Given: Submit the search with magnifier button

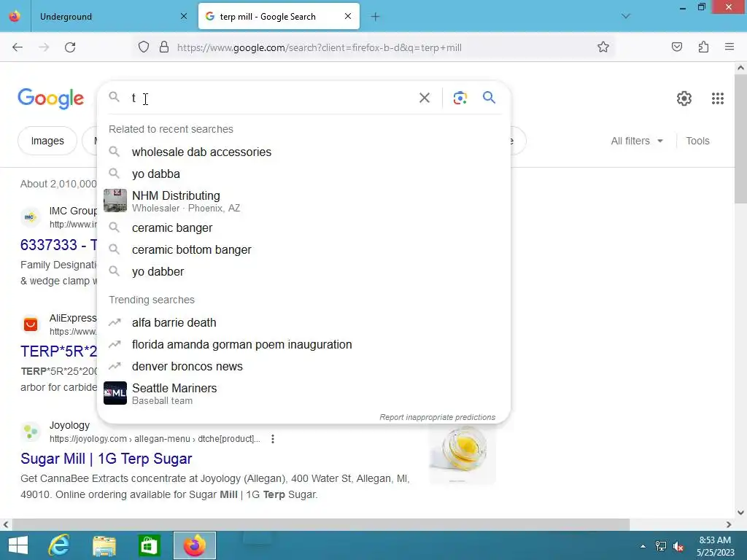Looking at the screenshot, I should click(489, 98).
